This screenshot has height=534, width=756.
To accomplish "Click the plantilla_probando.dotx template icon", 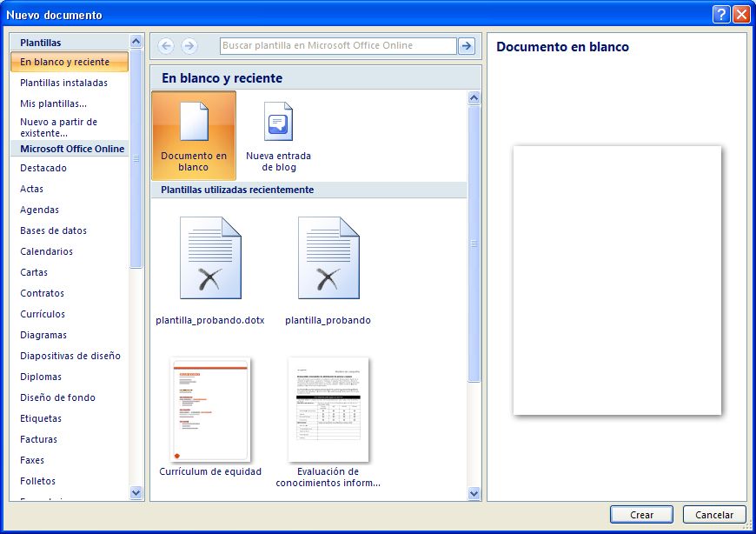I will (x=210, y=258).
